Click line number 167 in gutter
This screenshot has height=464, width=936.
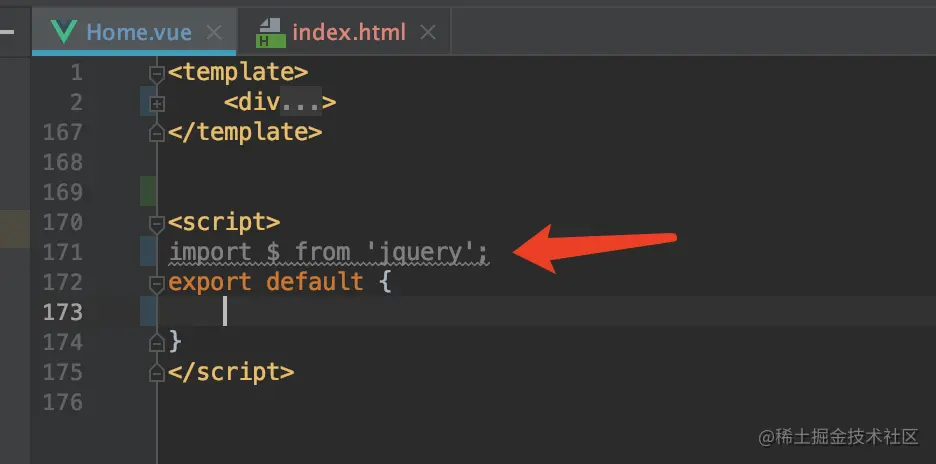point(63,133)
